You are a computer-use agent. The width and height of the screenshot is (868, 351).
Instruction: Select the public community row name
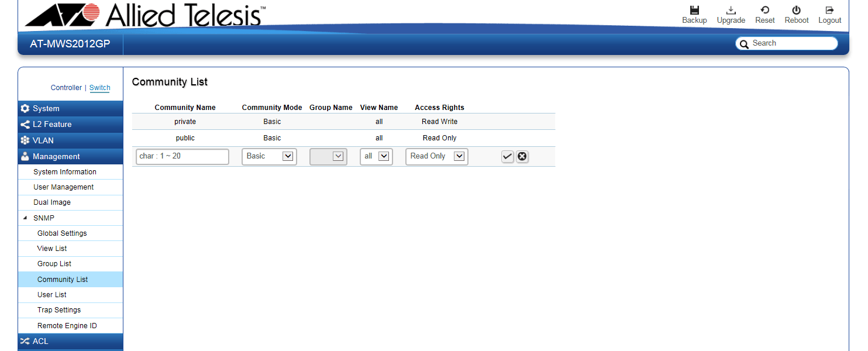click(x=185, y=138)
